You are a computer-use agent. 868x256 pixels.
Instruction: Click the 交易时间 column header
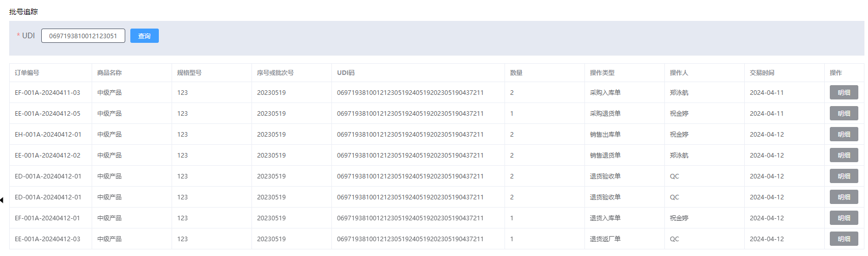click(762, 73)
